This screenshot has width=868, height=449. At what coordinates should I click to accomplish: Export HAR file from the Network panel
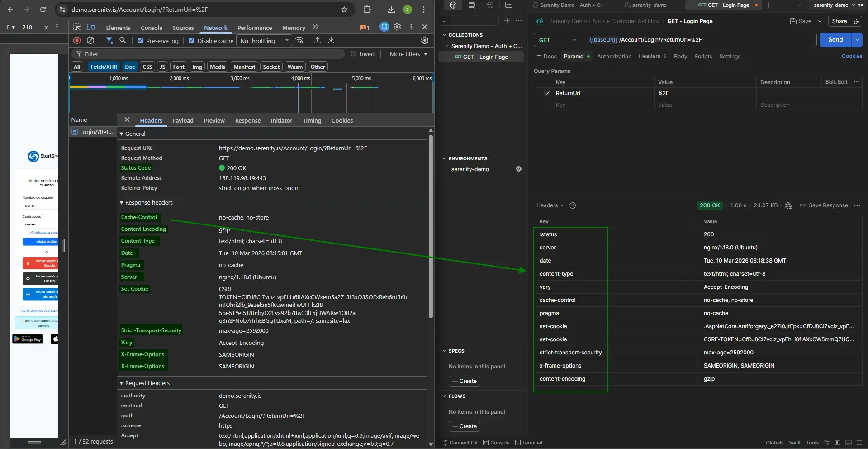331,40
